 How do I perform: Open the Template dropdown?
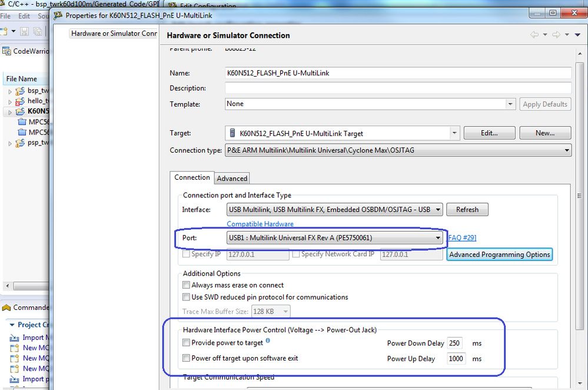click(510, 104)
